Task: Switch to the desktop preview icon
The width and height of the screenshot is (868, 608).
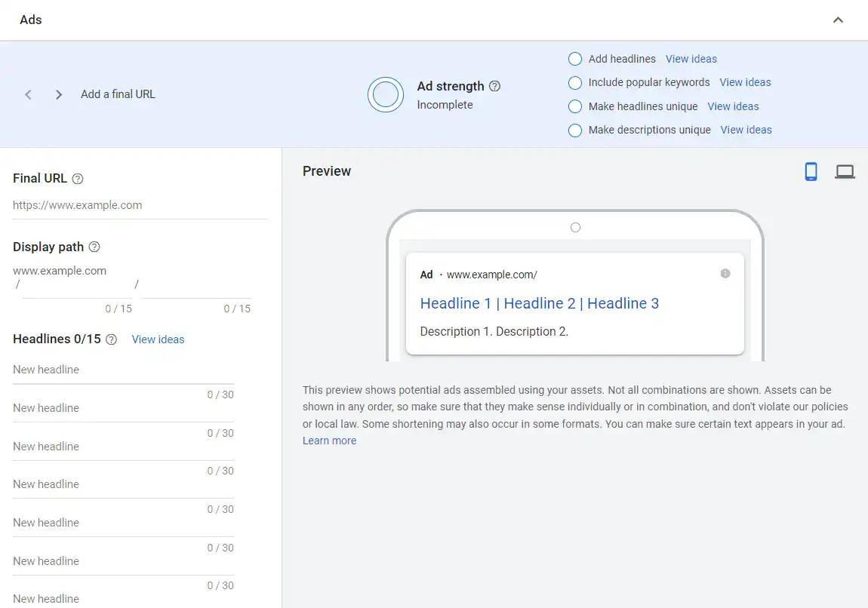Action: click(x=845, y=171)
